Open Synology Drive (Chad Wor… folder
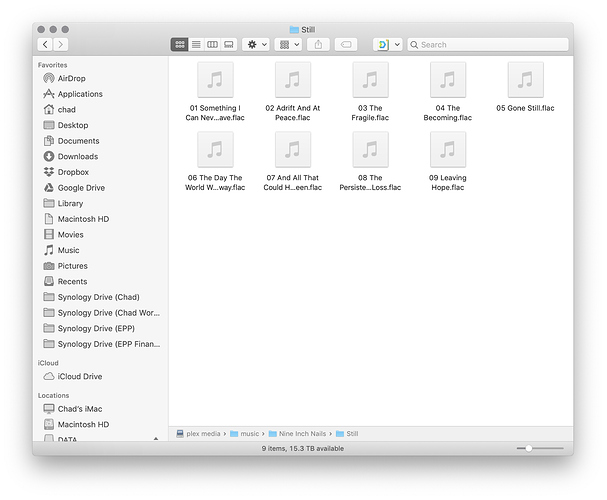The width and height of the screenshot is (607, 500). pyautogui.click(x=101, y=313)
